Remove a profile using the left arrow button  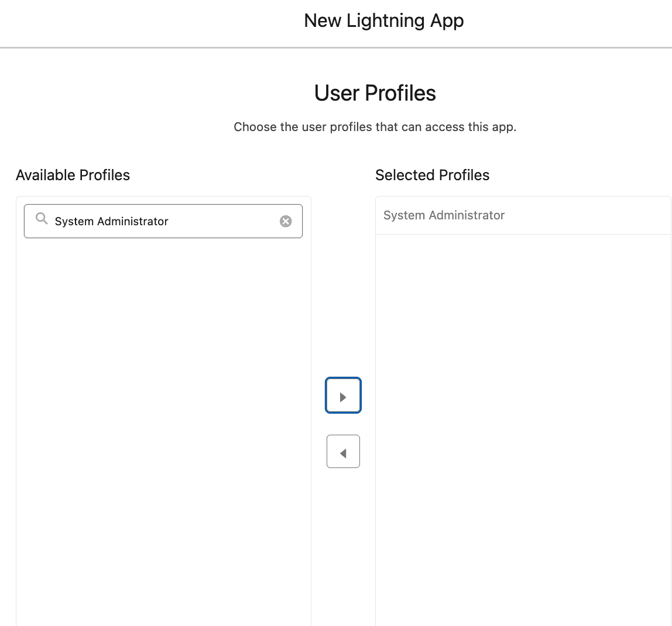(x=343, y=451)
